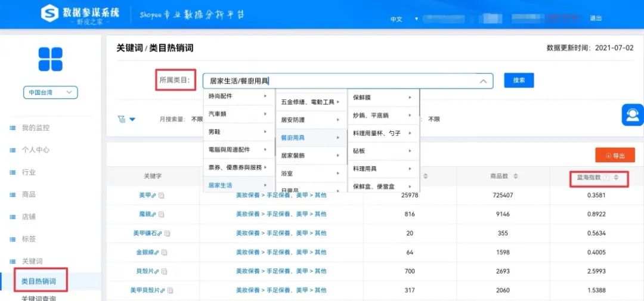Open 关键词 in the sidebar

pyautogui.click(x=32, y=261)
